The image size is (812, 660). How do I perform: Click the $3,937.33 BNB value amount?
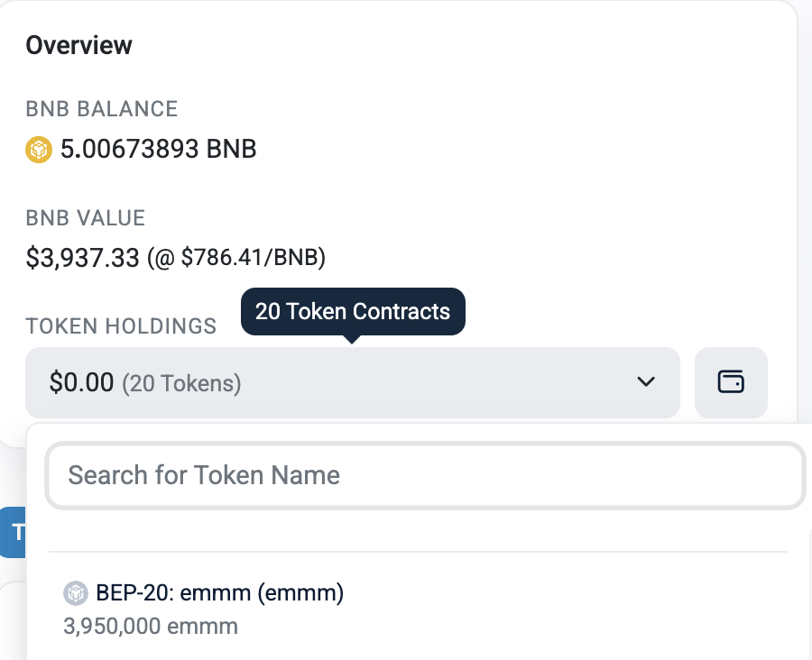83,258
